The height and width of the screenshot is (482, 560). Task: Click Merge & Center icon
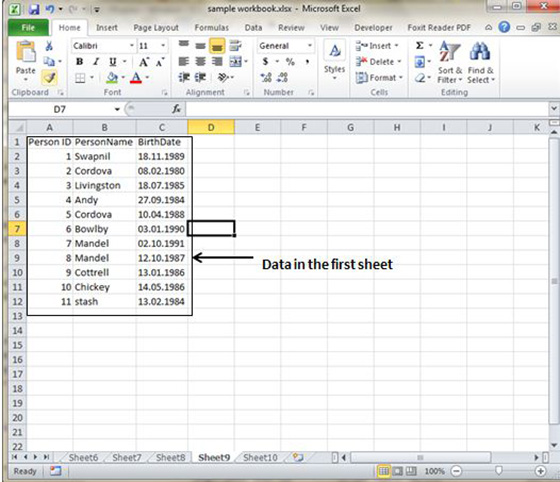236,62
